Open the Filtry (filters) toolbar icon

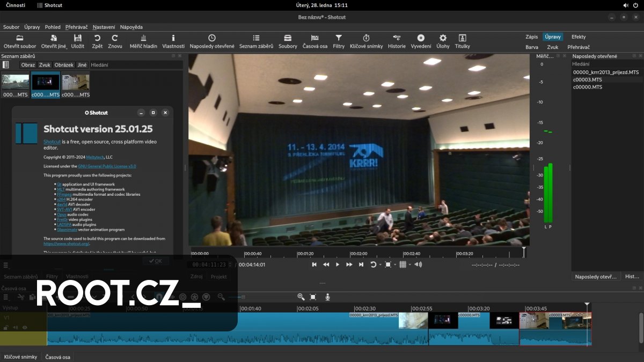(x=339, y=41)
